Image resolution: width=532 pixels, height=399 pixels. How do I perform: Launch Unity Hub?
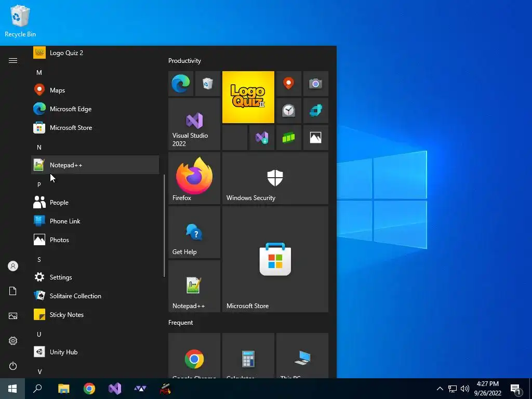tap(95, 352)
